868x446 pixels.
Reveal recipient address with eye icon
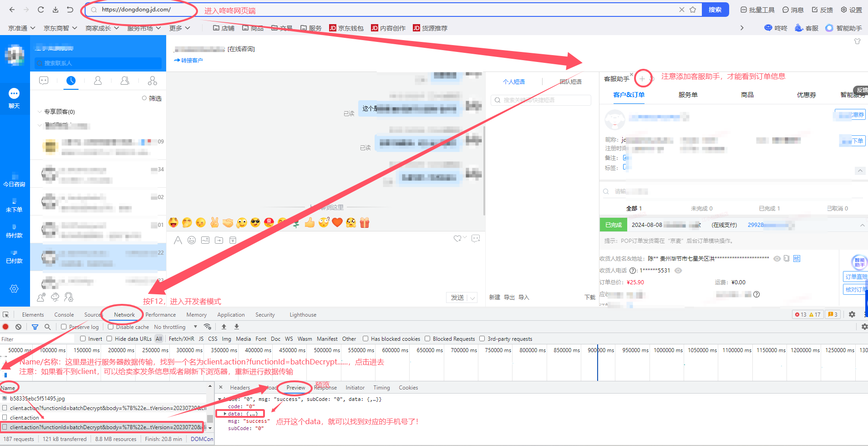777,259
